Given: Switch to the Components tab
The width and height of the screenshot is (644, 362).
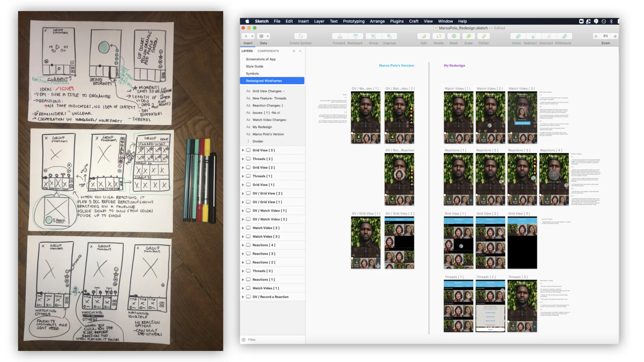Looking at the screenshot, I should [268, 51].
